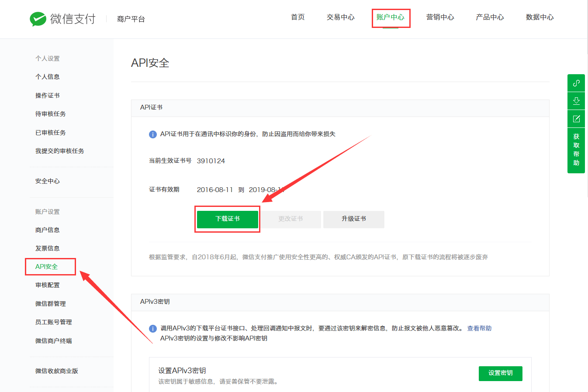Open 审核配置 in the sidebar
Screen dimensions: 588x392
click(x=48, y=285)
